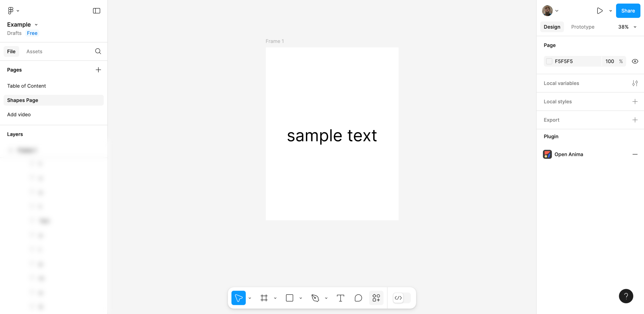Add an export setting with plus
Image resolution: width=644 pixels, height=314 pixels.
pos(635,120)
